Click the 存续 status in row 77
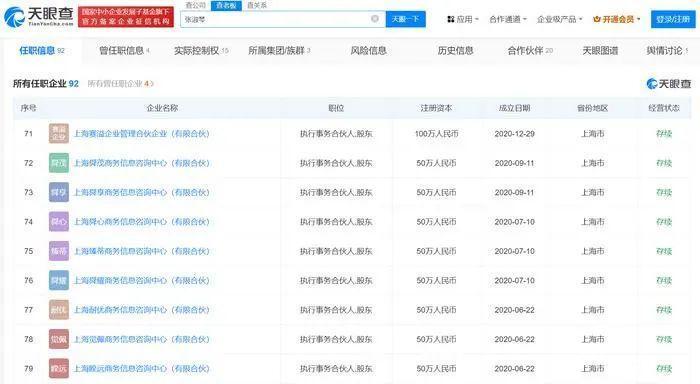Viewport: 700px width, 384px height. click(664, 310)
